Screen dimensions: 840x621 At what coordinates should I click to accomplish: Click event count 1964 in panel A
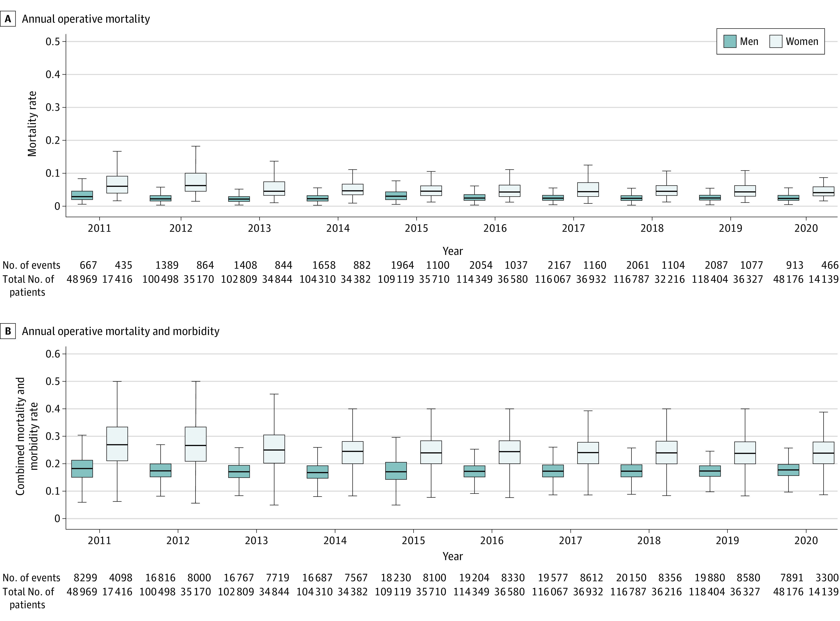(403, 265)
